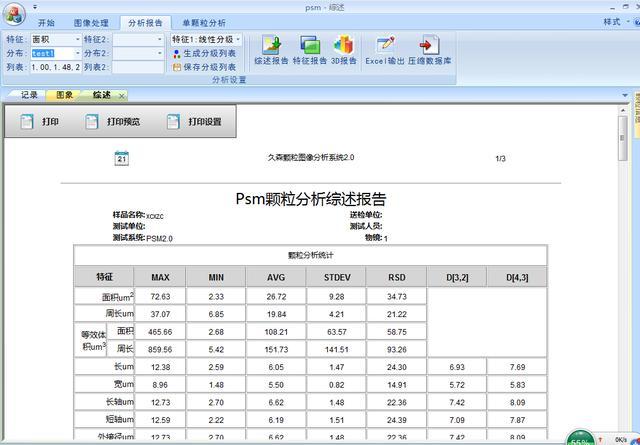This screenshot has height=445, width=640.
Task: Click the calendar 21 icon in report header
Action: [122, 158]
